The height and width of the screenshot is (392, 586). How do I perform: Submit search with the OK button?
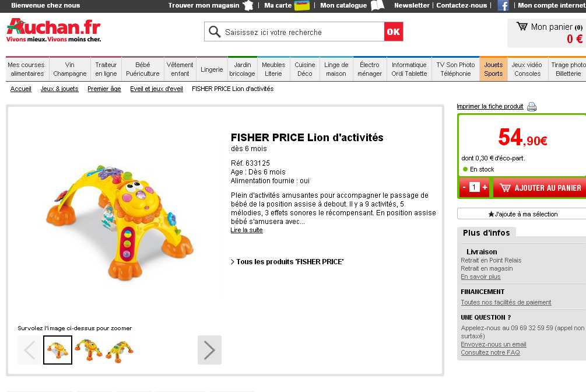pos(393,32)
